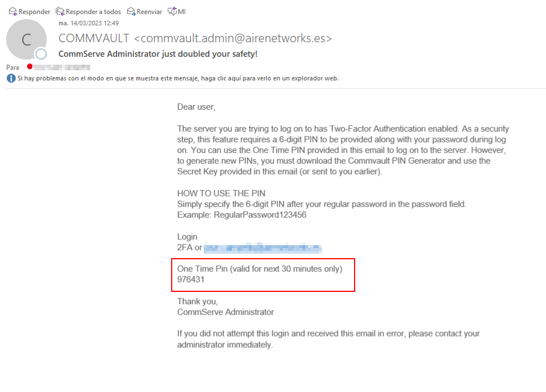Screen dimensions: 546x392
Task: Click the blue information icon
Action: tap(11, 78)
